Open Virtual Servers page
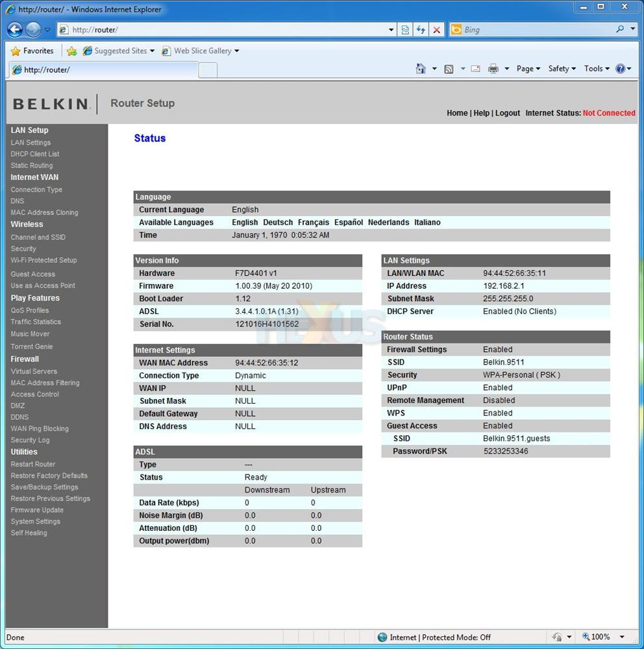644x649 pixels. 34,371
